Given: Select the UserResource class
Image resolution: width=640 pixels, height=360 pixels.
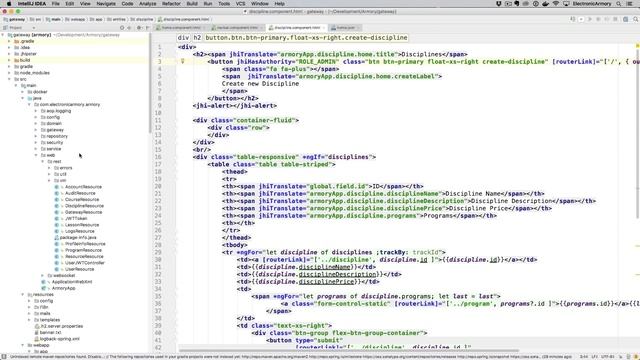Looking at the screenshot, I should [79, 269].
